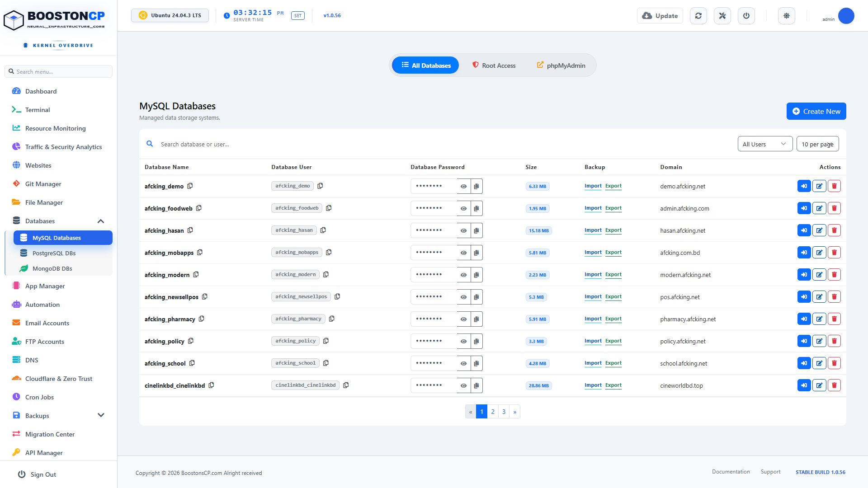Log in to afcking_demo database
The height and width of the screenshot is (488, 868).
[x=804, y=186]
